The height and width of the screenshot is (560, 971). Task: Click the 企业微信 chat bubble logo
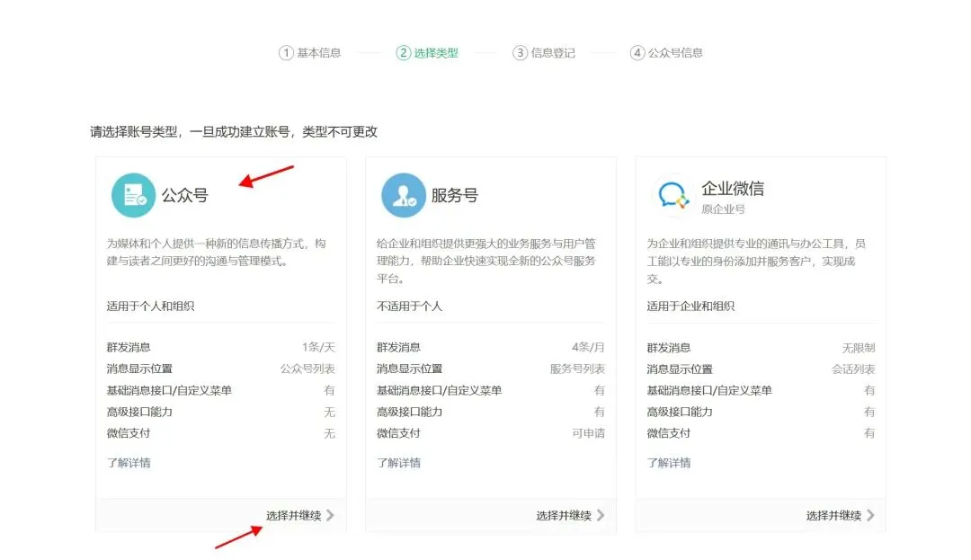point(673,195)
